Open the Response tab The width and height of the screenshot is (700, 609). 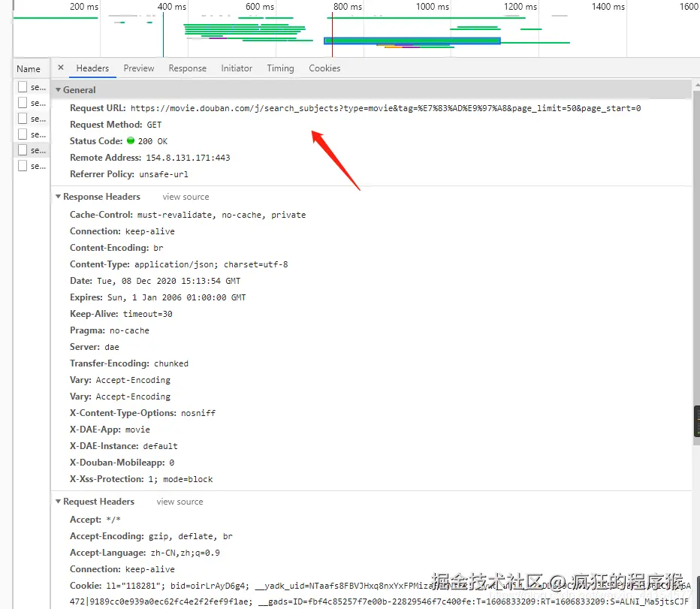[188, 68]
